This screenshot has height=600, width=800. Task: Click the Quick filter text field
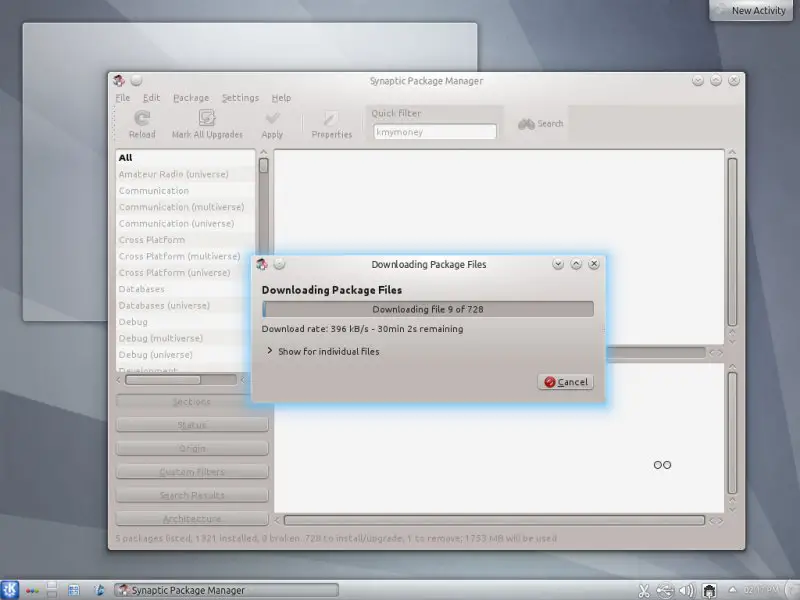point(435,132)
